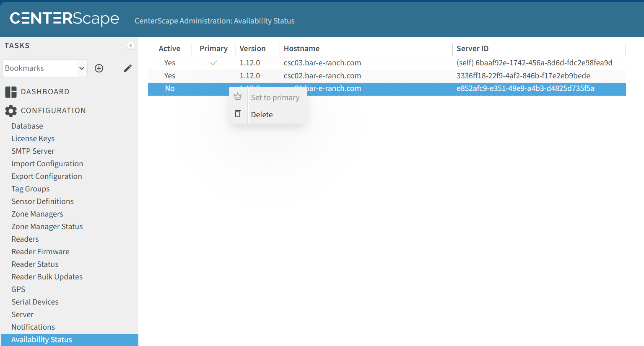This screenshot has width=644, height=346.
Task: Choose Set to primary in context menu
Action: click(x=275, y=98)
